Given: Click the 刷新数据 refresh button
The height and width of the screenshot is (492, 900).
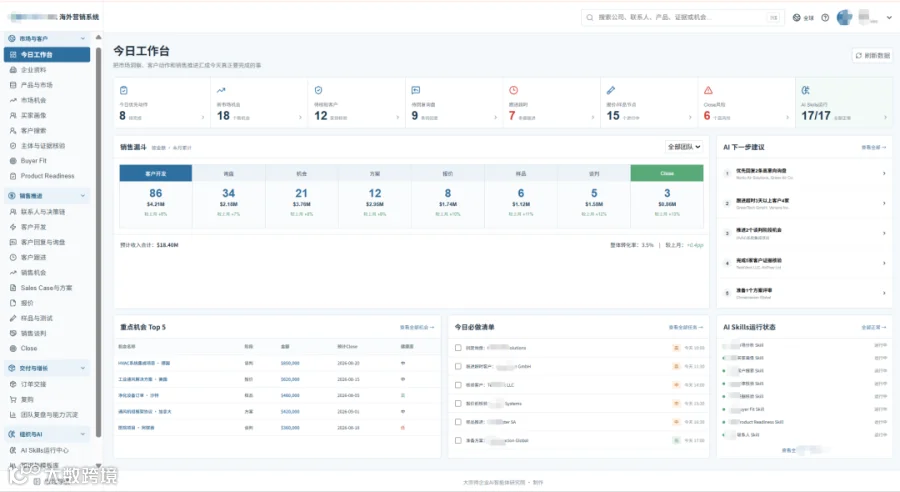Looking at the screenshot, I should click(872, 56).
